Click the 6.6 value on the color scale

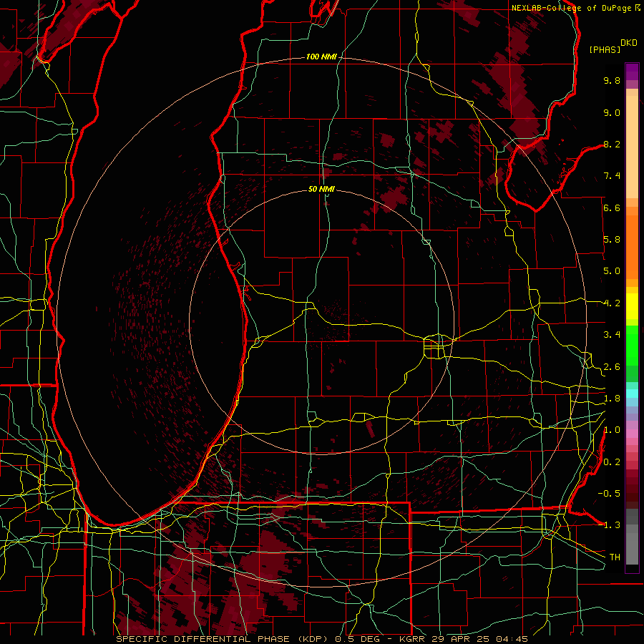click(x=612, y=208)
